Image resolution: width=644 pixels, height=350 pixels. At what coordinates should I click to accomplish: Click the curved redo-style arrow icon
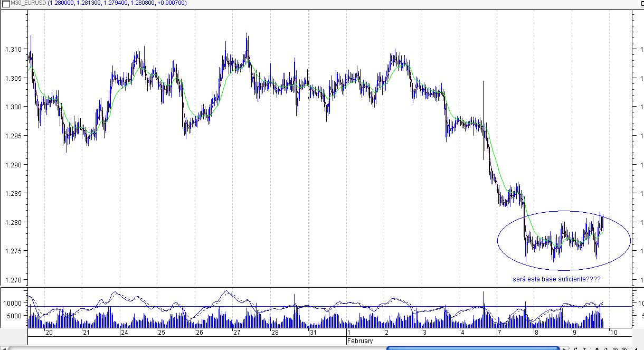575,348
